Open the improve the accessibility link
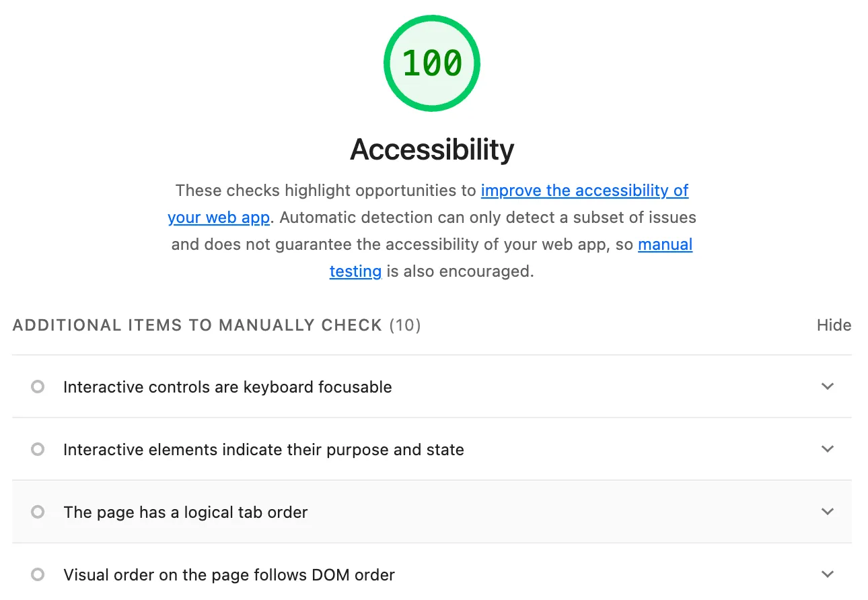 tap(584, 191)
